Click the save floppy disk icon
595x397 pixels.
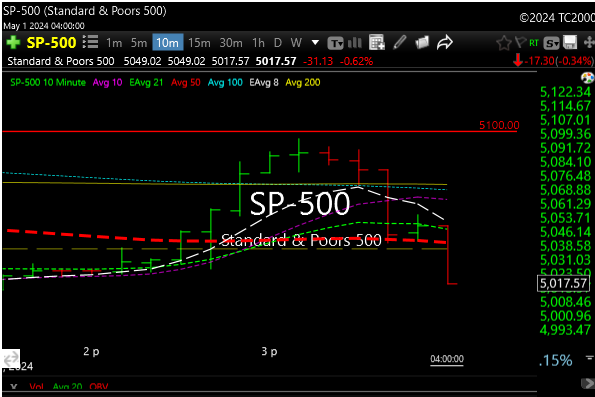[570, 43]
